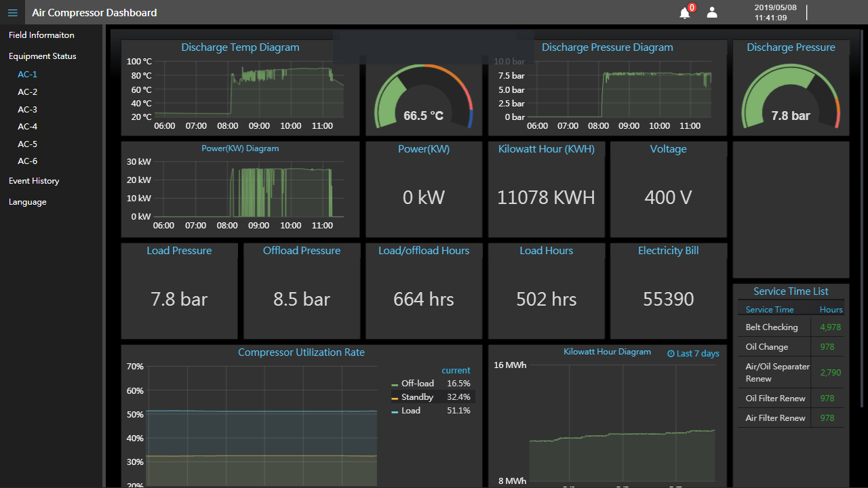Viewport: 868px width, 488px height.
Task: Click the Standby 32.4% legend value
Action: [x=458, y=397]
